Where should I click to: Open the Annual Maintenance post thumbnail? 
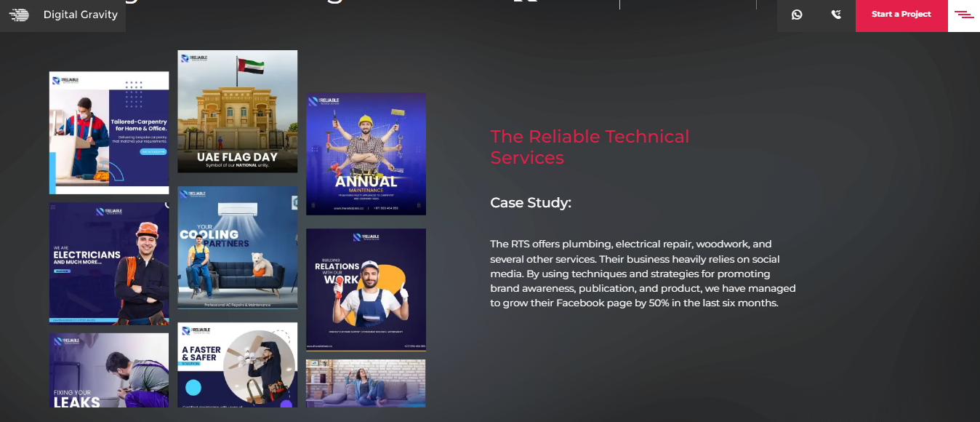pos(366,154)
